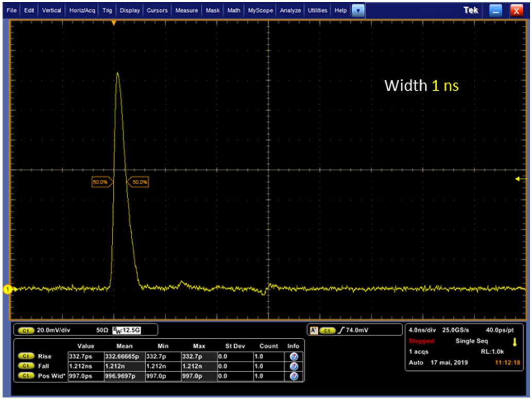Click the C1 badge on the Pos Wid row
Viewport: 532px width, 399px height.
(x=26, y=376)
